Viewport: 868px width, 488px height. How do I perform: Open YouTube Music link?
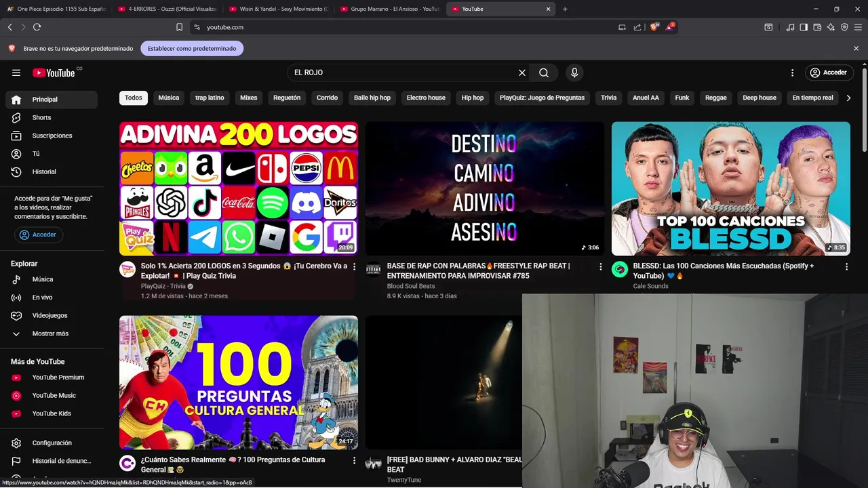tap(52, 395)
